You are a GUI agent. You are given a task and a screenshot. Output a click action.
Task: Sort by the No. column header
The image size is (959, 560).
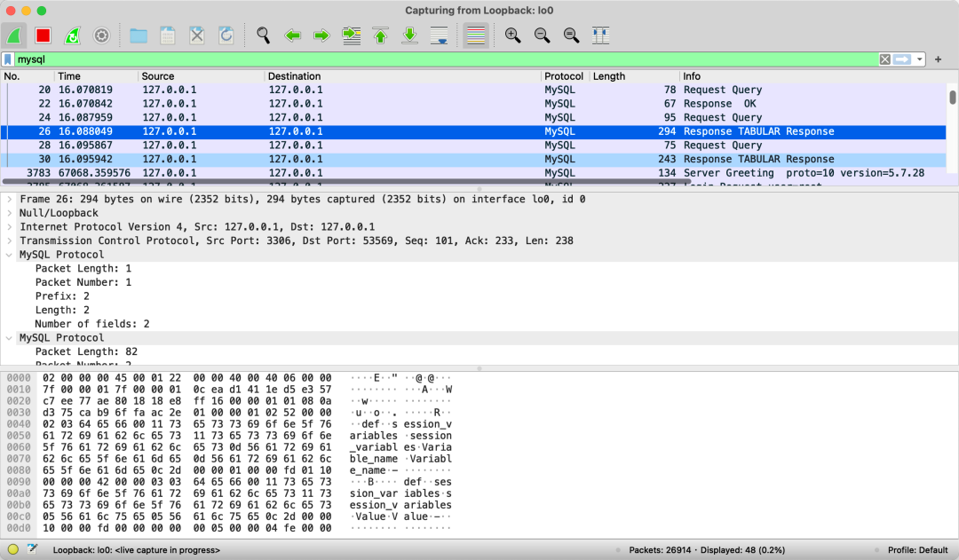pos(28,76)
